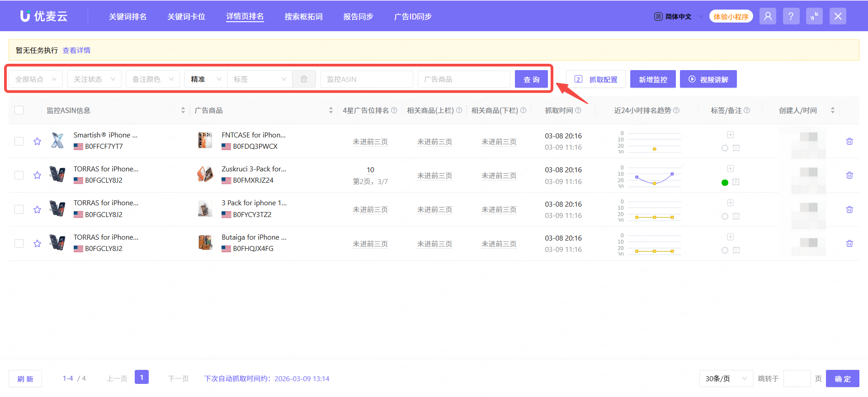Select the checkbox for Butaiga ad row
Viewport: 868px width, 397px height.
19,244
